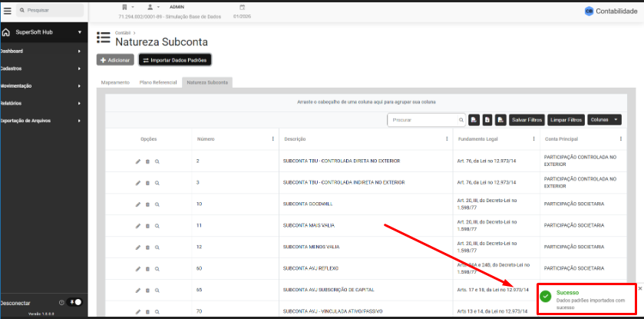The image size is (644, 319).
Task: View details of row number 2
Action: 157,161
